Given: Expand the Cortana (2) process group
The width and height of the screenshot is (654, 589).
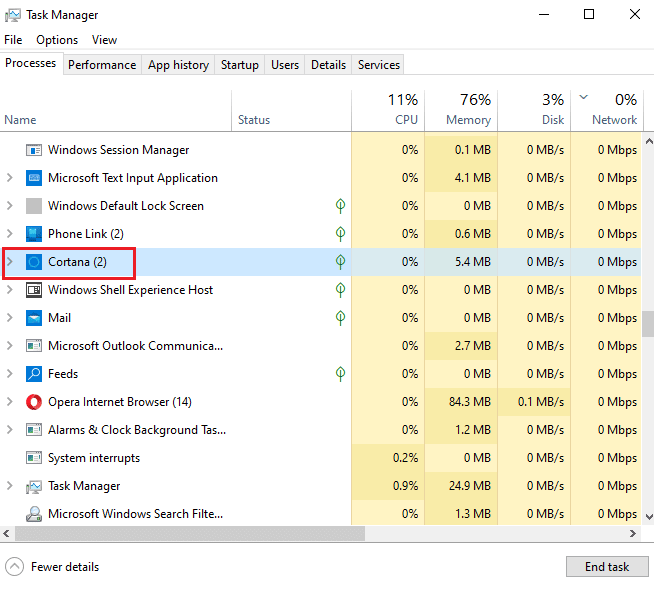Looking at the screenshot, I should [x=10, y=262].
